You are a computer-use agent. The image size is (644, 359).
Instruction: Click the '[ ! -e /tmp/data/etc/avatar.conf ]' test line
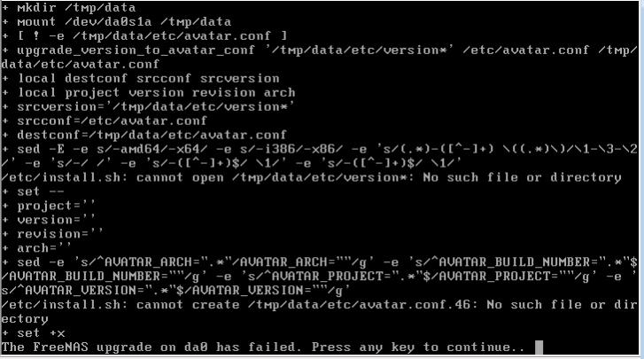(x=144, y=36)
